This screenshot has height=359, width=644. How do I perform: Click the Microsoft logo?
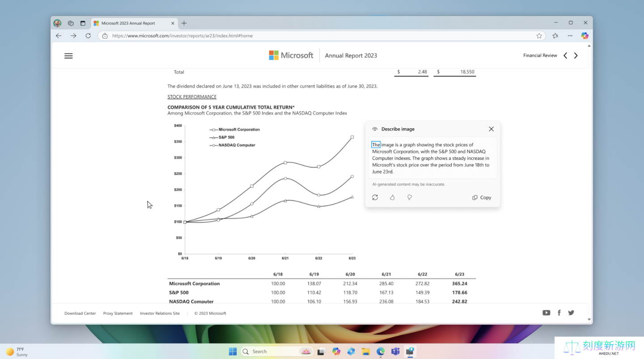291,55
